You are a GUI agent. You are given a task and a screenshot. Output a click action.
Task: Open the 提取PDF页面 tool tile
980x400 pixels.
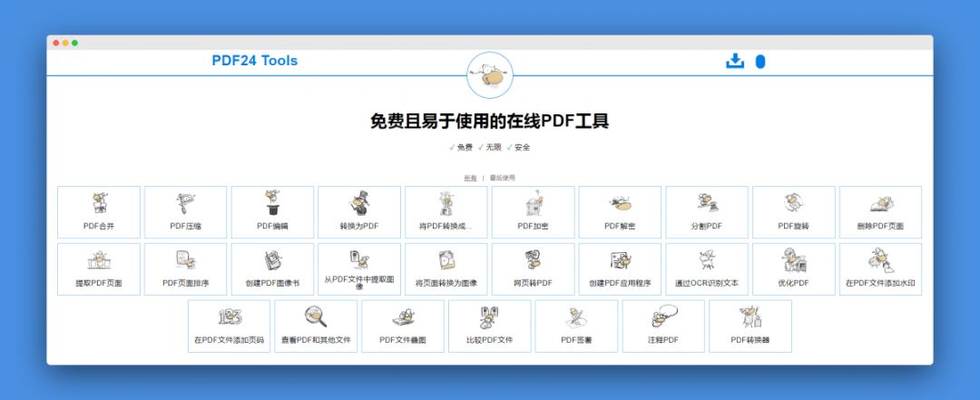coord(99,269)
